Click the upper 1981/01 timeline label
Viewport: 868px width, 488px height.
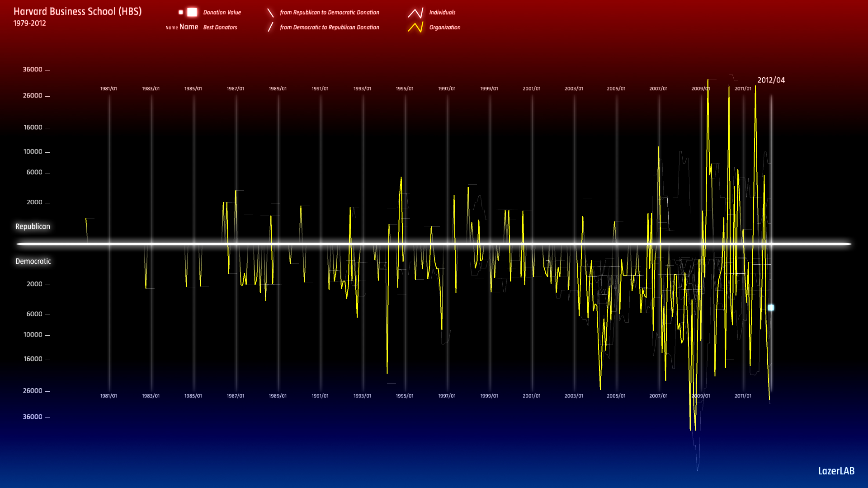108,89
